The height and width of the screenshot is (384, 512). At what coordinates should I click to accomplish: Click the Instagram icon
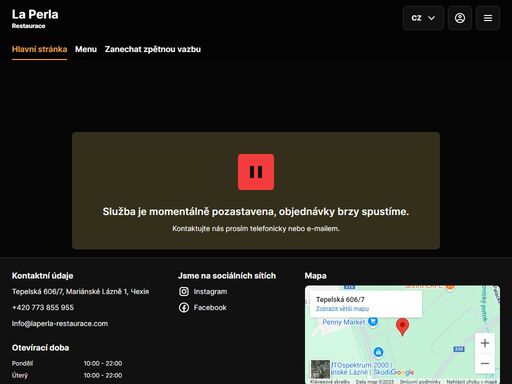[184, 292]
